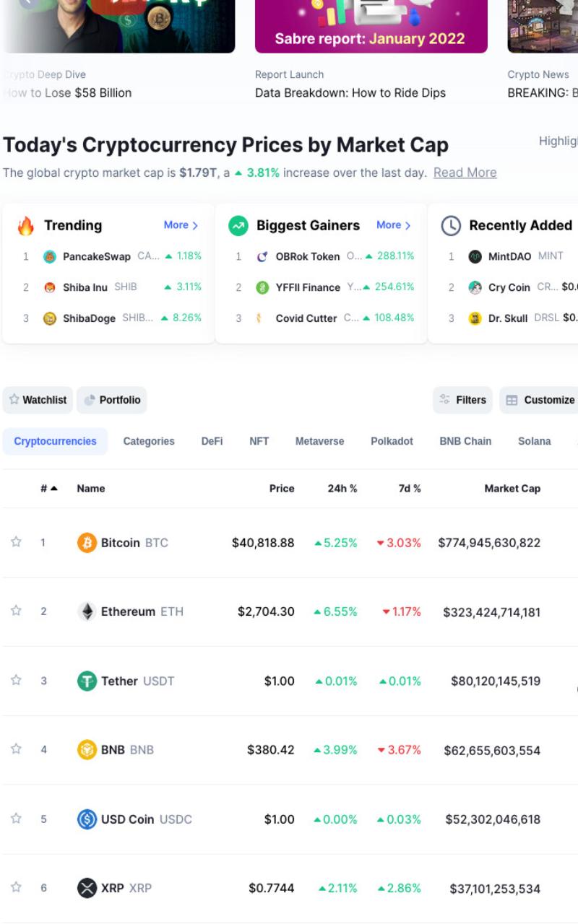This screenshot has height=924, width=578.
Task: Open Data Breakdown: How to Ride Dips article
Action: click(350, 92)
